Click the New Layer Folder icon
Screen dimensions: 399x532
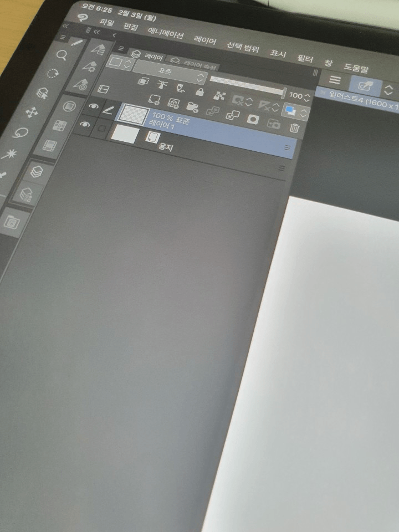click(192, 107)
